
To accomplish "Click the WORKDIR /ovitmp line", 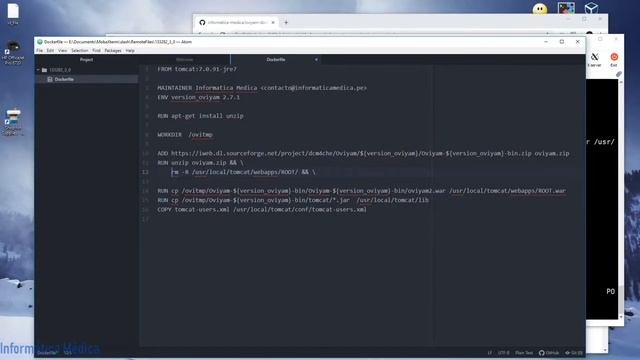I will pyautogui.click(x=185, y=134).
